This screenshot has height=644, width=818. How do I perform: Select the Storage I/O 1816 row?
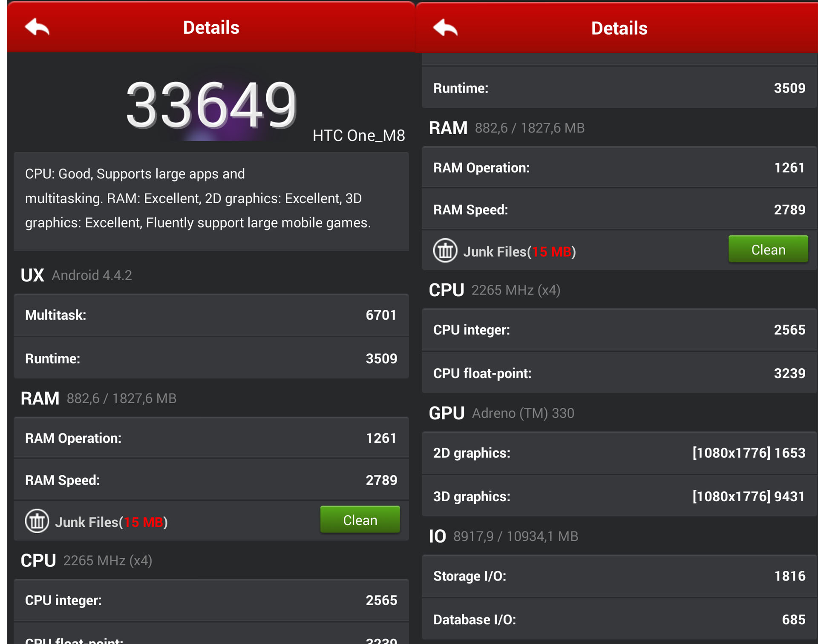tap(619, 576)
